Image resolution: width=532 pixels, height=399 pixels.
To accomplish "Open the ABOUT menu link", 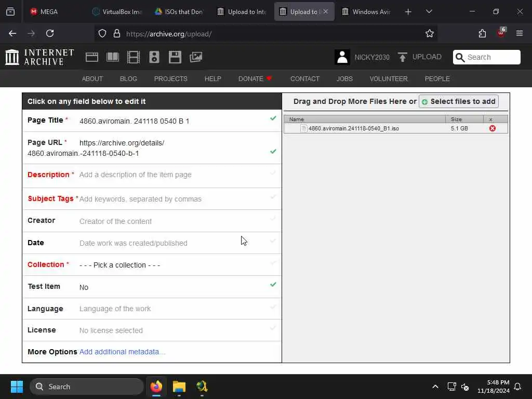I will click(92, 79).
